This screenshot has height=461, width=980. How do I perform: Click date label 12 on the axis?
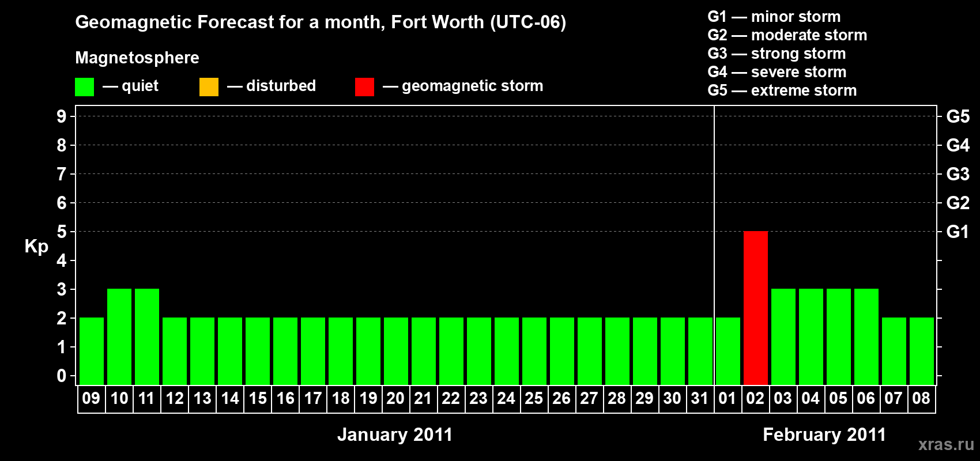click(x=175, y=398)
